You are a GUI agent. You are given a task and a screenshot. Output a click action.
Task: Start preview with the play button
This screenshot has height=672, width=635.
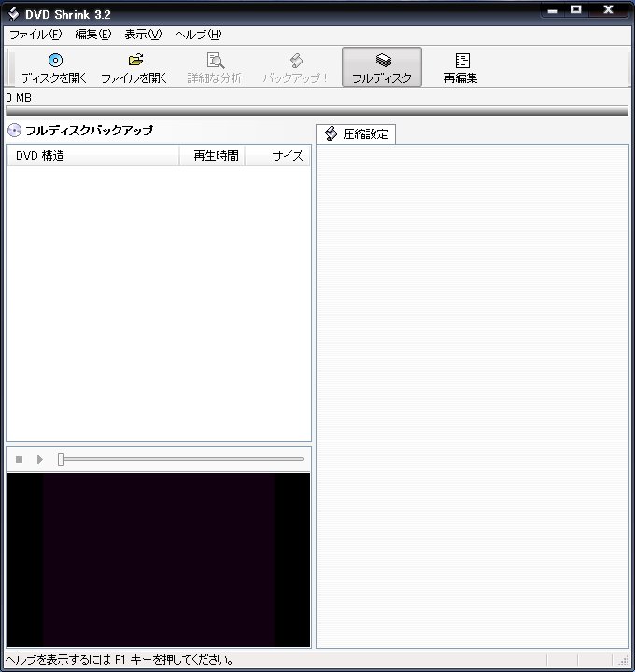(x=40, y=459)
